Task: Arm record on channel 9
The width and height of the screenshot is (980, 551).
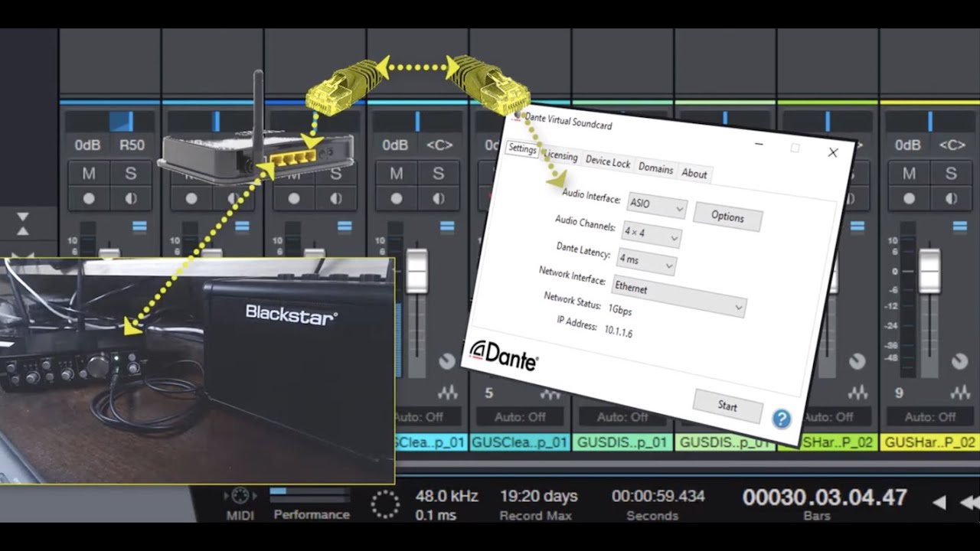Action: pos(909,198)
